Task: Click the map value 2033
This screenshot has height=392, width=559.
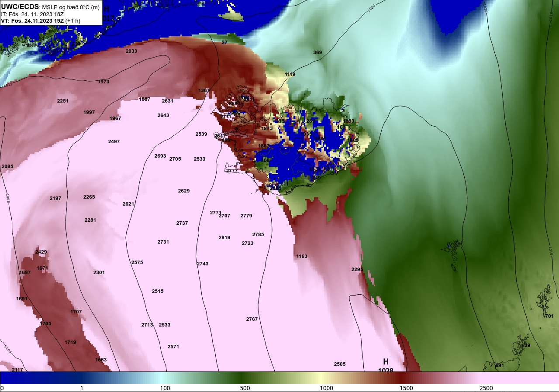Action: click(x=131, y=51)
